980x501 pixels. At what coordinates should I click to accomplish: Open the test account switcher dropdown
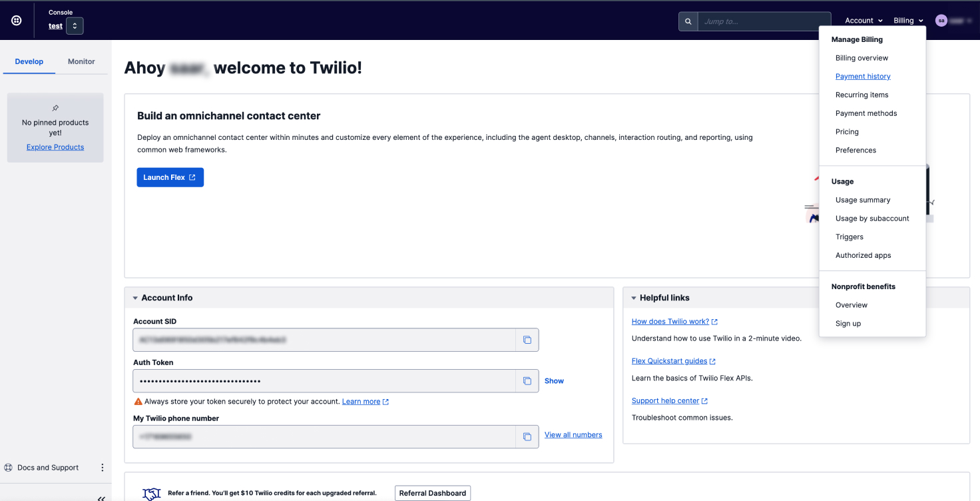tap(75, 26)
